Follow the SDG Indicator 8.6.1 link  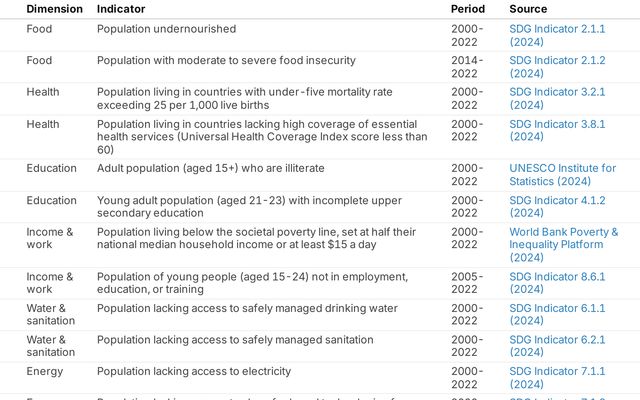pos(557,277)
